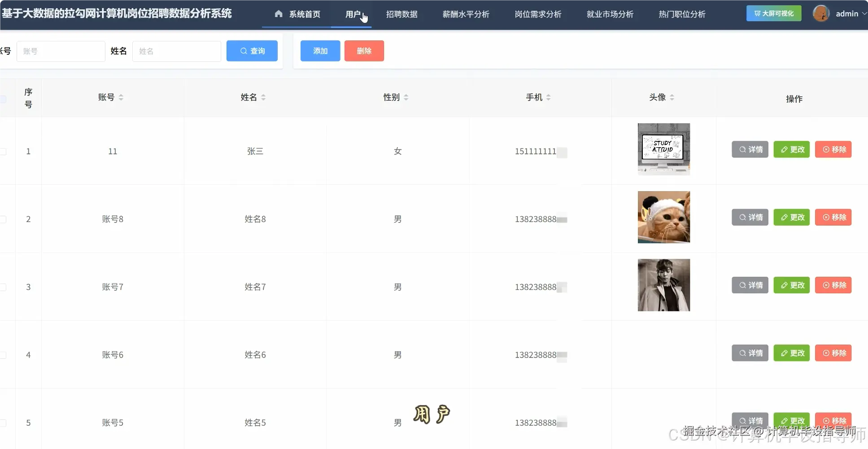Click 账号6's avatar thumbnail in the table

pyautogui.click(x=664, y=354)
